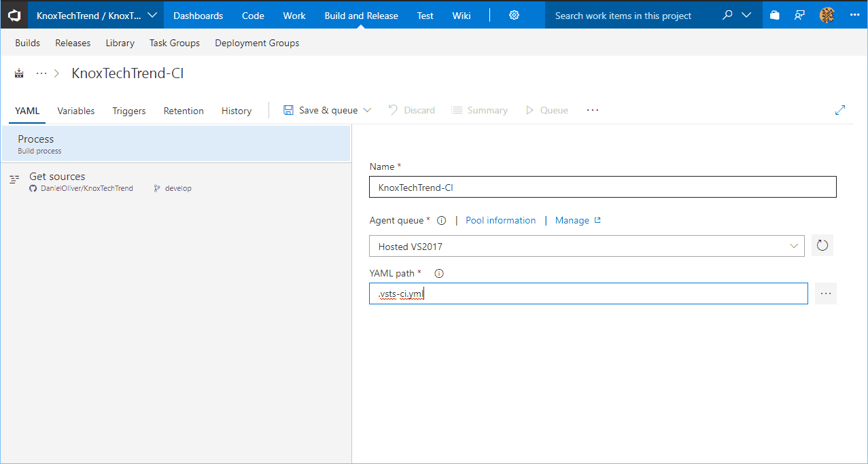
Task: Click the build definitions breadcrumb icon
Action: (19, 73)
